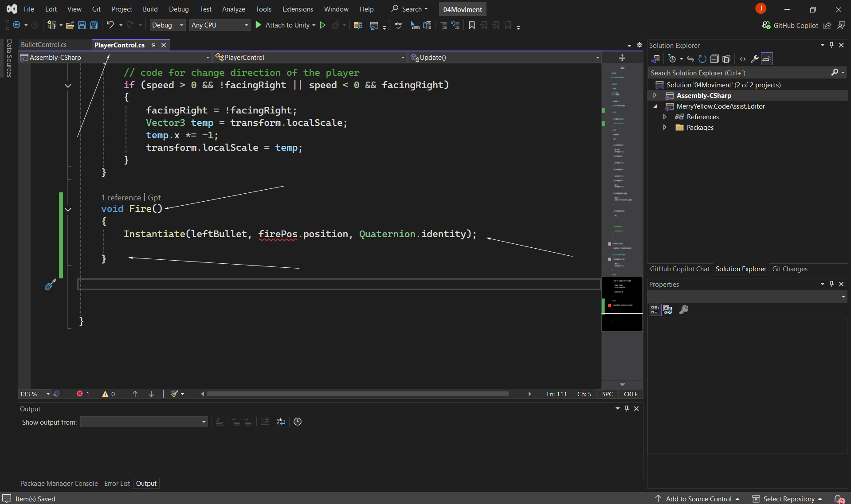Click the editor horizontal scrollbar
The height and width of the screenshot is (504, 851).
coord(357,394)
